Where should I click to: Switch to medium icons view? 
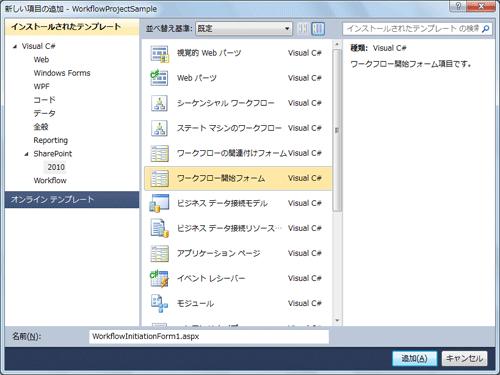click(x=318, y=29)
